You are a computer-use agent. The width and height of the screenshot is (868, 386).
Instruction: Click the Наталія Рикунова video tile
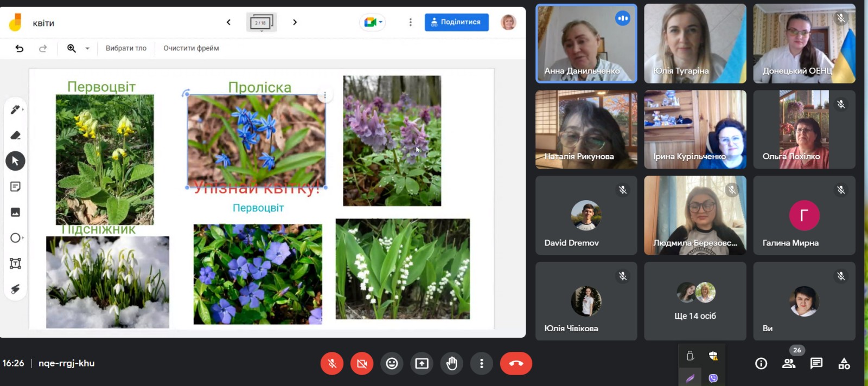pyautogui.click(x=586, y=129)
